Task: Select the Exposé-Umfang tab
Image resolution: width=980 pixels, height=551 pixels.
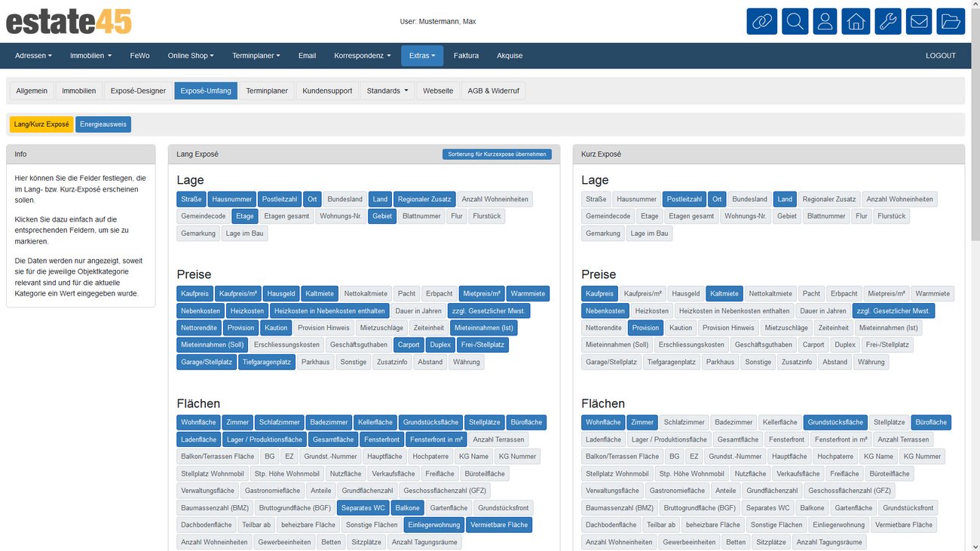Action: tap(206, 90)
